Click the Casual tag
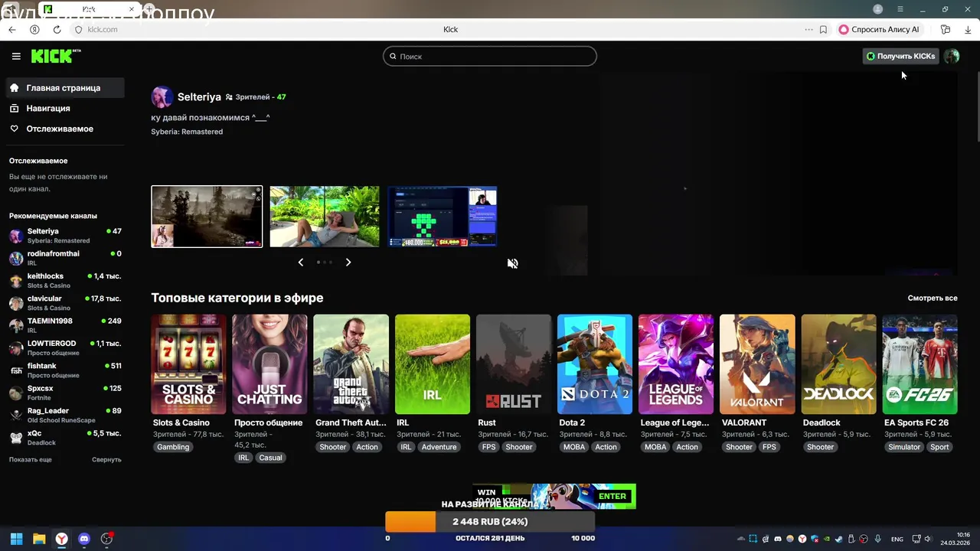Viewport: 980px width, 551px height. tap(270, 458)
